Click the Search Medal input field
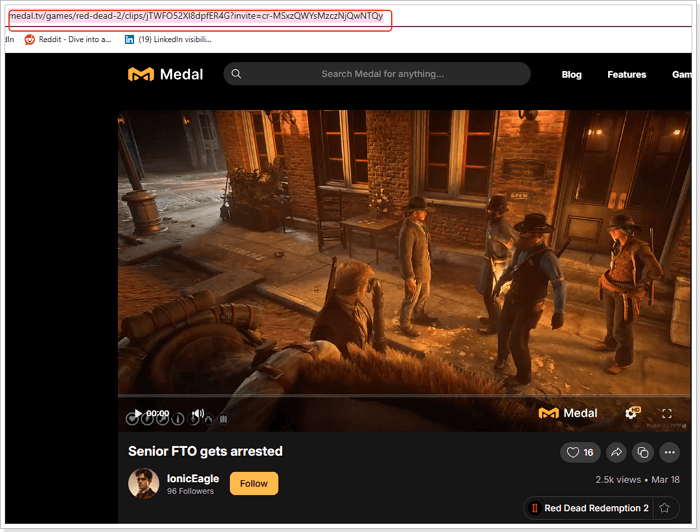The width and height of the screenshot is (700, 532). point(382,74)
